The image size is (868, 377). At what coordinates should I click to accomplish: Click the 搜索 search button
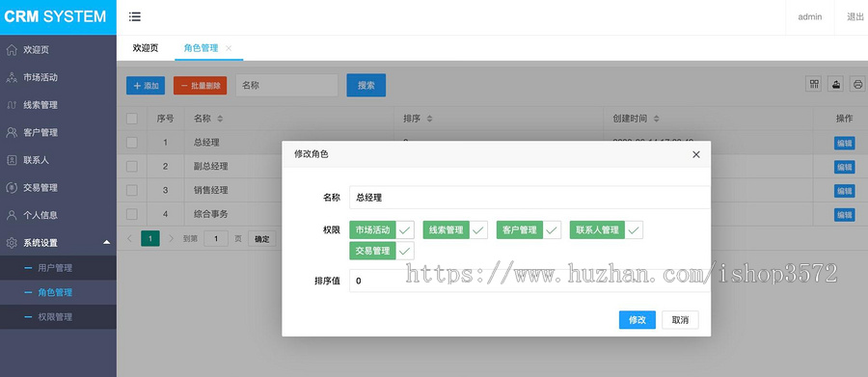[366, 85]
